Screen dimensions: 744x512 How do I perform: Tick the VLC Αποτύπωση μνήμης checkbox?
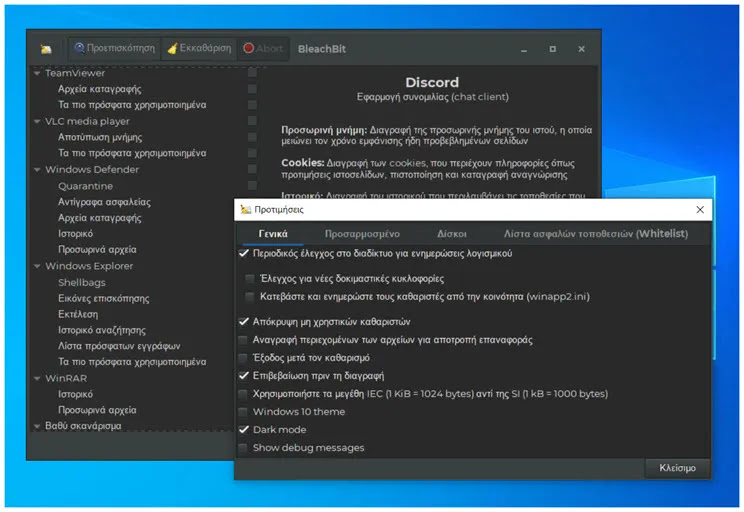[x=252, y=137]
